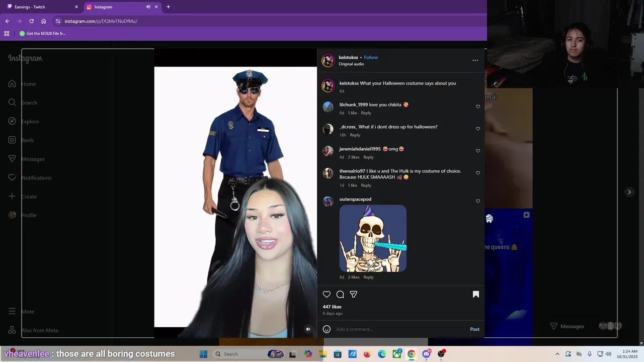The width and height of the screenshot is (644, 362).
Task: Open therealrio97's profile avatar
Action: pos(328,173)
